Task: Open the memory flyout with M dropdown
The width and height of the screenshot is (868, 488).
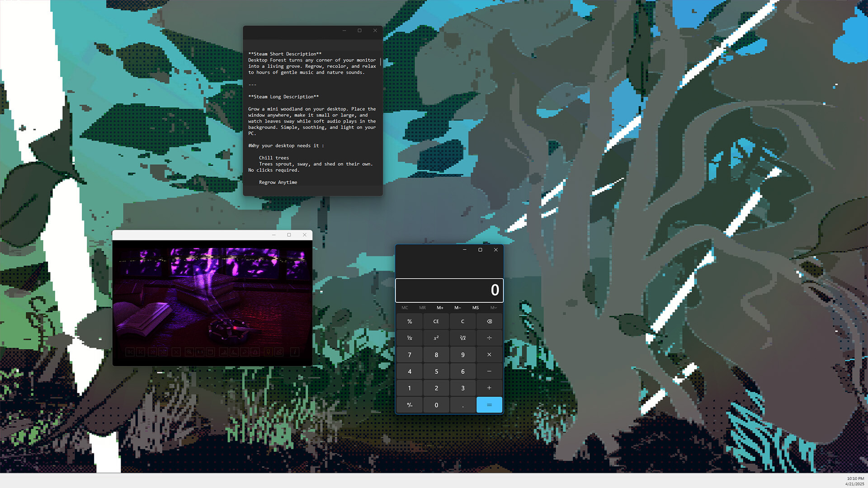Action: click(493, 308)
